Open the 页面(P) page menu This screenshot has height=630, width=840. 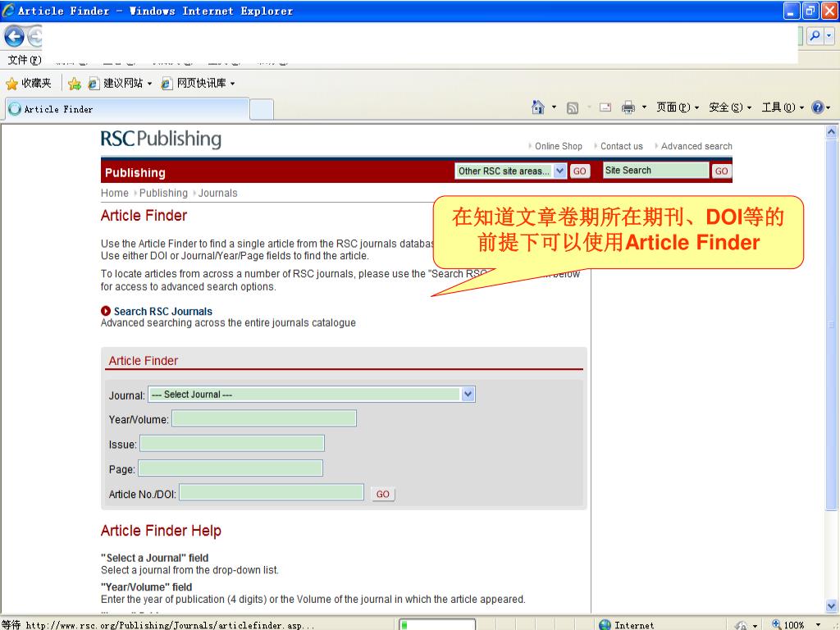pos(678,107)
